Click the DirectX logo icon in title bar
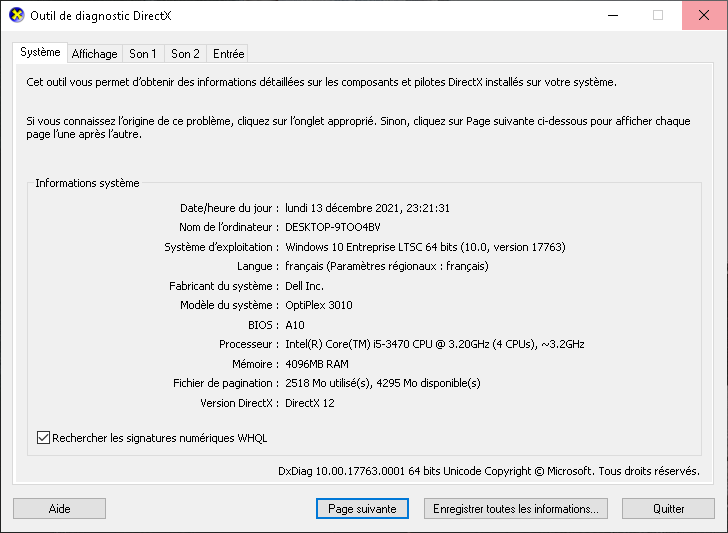This screenshot has height=533, width=728. [17, 15]
